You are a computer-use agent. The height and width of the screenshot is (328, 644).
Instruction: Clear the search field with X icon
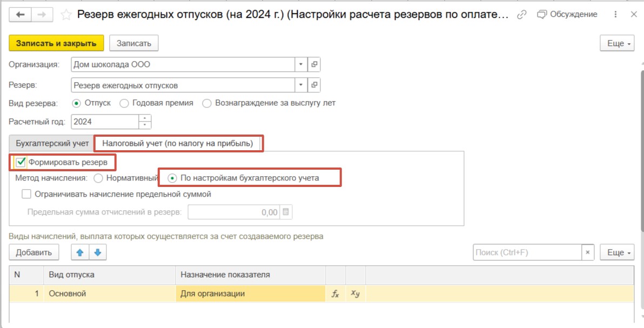coord(588,252)
